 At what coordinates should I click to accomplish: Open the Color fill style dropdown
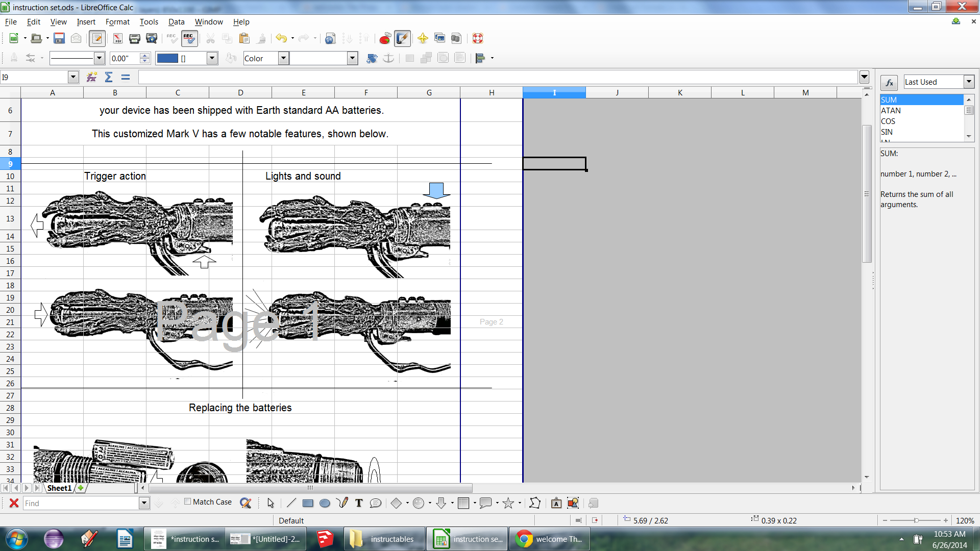(283, 58)
